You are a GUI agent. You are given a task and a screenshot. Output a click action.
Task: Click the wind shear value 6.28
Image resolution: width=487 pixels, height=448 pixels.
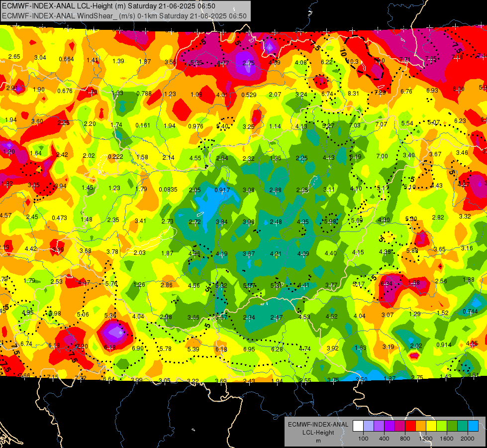tap(277, 349)
